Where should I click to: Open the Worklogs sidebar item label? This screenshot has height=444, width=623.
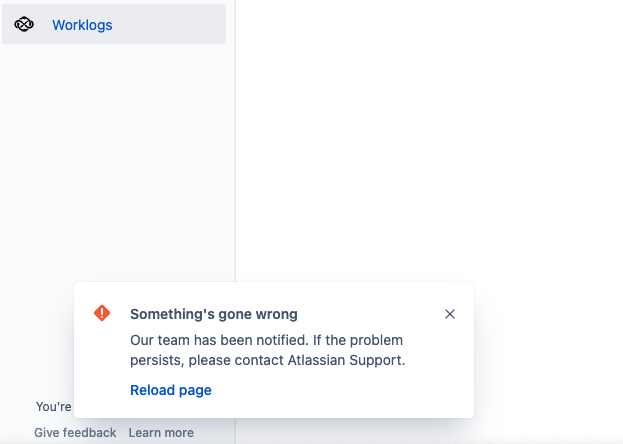click(82, 25)
